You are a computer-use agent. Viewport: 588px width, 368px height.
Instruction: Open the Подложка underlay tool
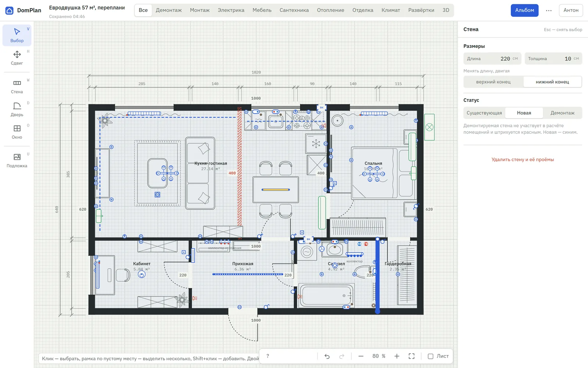17,161
